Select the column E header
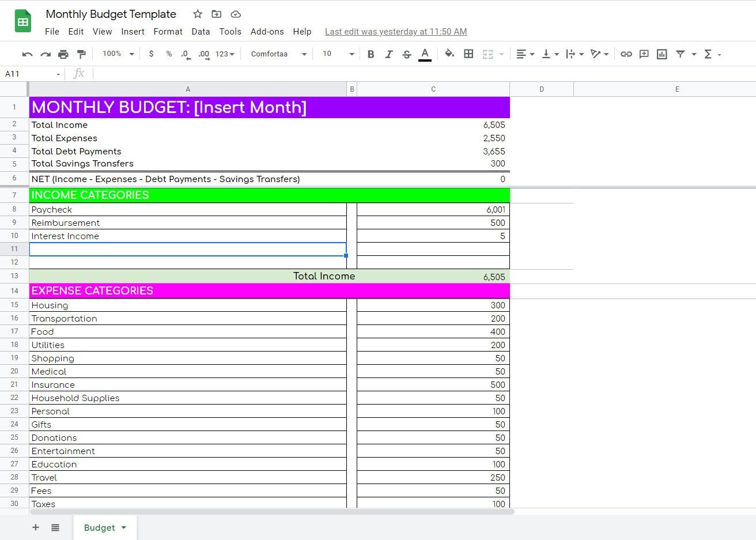This screenshot has width=756, height=540. pos(665,89)
